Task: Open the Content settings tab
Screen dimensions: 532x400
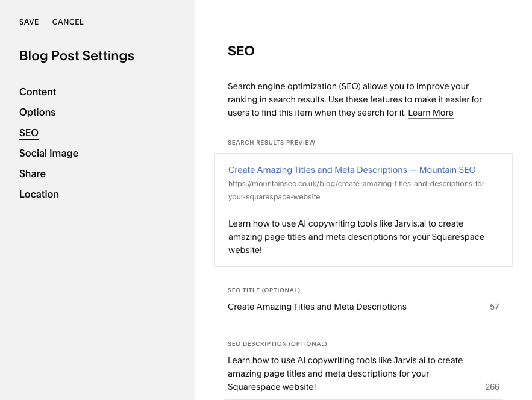Action: pos(37,92)
